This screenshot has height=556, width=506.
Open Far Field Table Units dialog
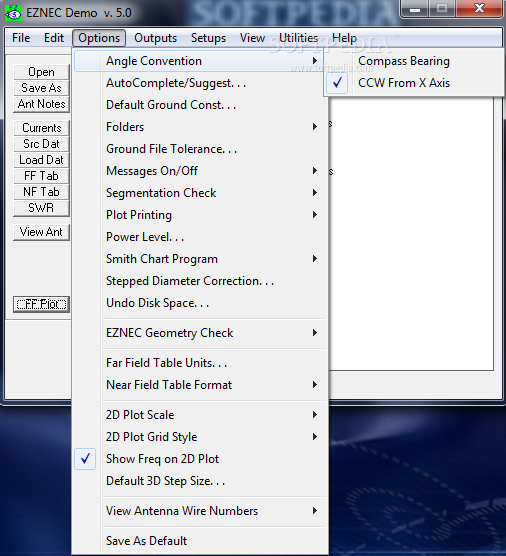click(200, 363)
